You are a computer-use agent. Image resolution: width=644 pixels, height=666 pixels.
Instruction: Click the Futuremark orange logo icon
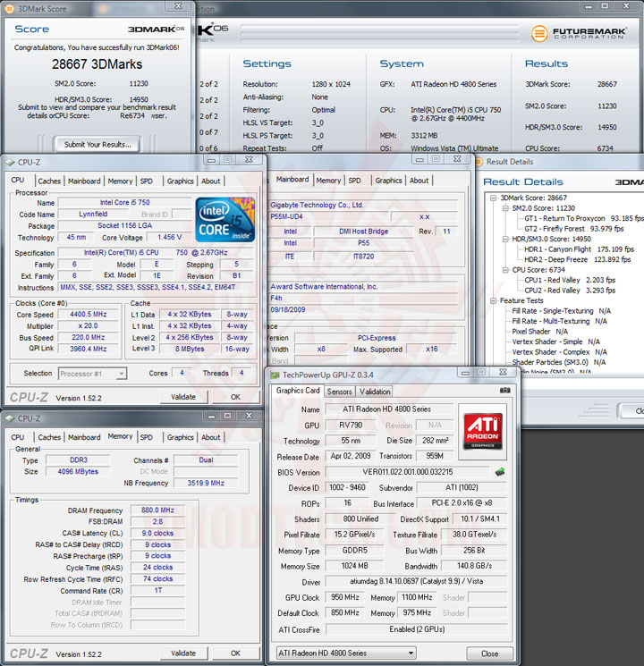pyautogui.click(x=539, y=33)
